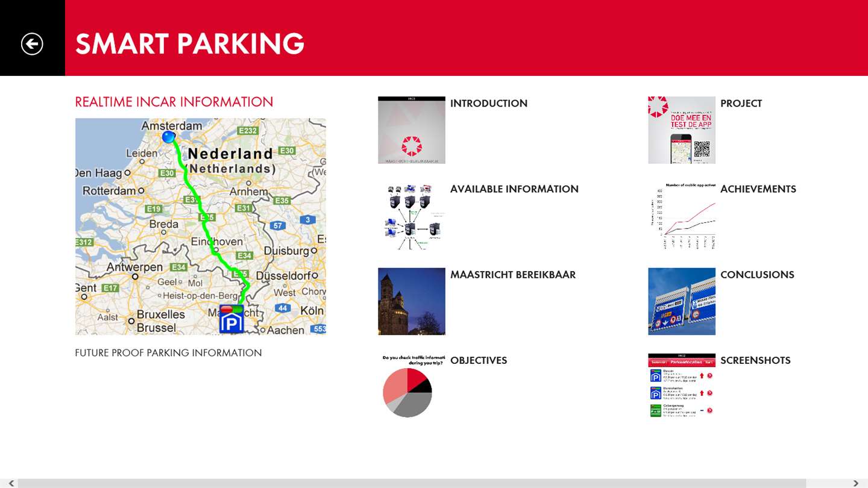Click the E19 road badge on map
868x488 pixels.
click(153, 209)
